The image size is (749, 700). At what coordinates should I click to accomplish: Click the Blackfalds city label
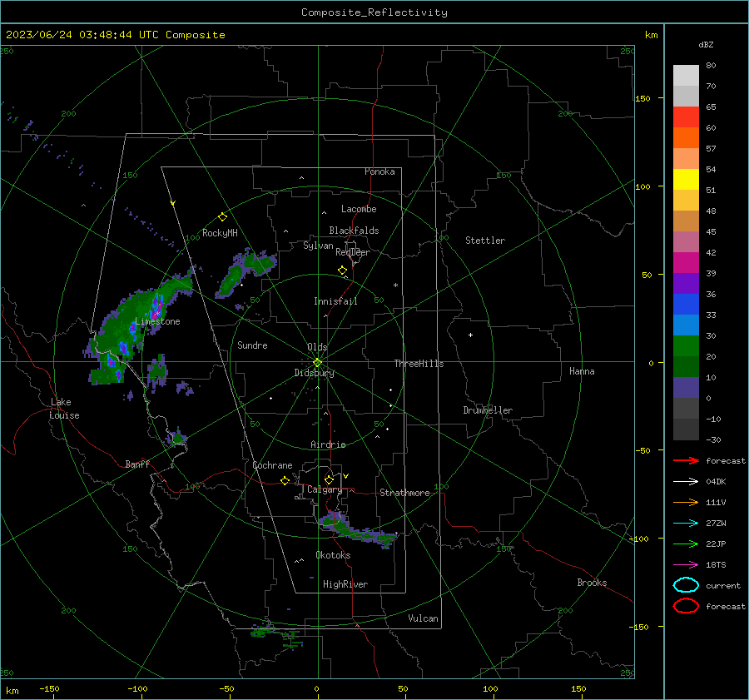(354, 231)
